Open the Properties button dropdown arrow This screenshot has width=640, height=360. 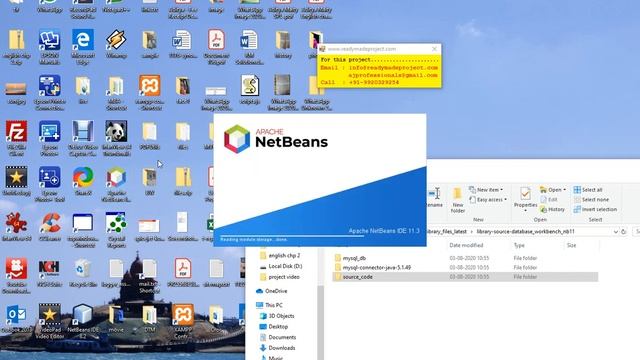pos(525,210)
